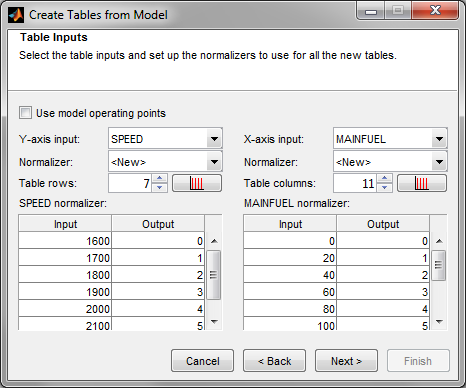Click the scroll-up arrow of MAINFUEL normalizer table
The height and width of the screenshot is (388, 466).
click(439, 241)
